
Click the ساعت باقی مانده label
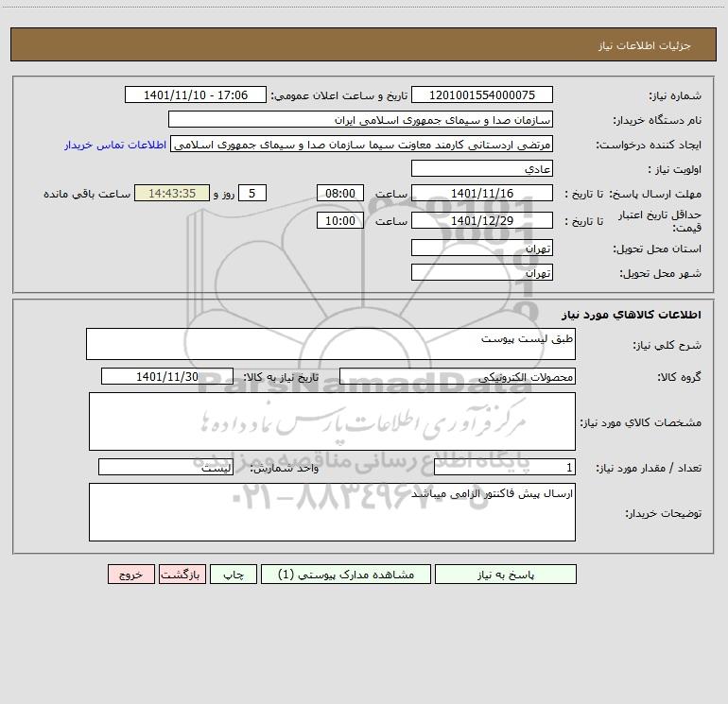87,194
